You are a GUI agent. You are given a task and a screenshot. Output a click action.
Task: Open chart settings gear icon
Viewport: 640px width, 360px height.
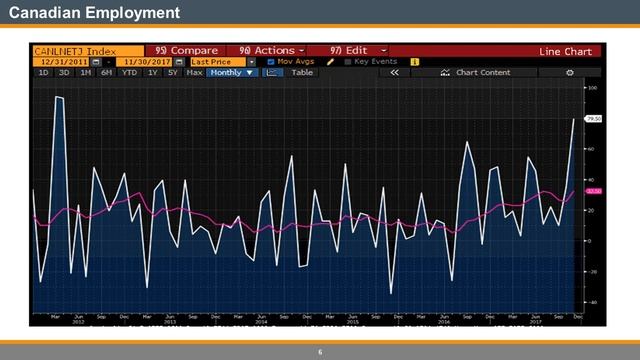(570, 73)
